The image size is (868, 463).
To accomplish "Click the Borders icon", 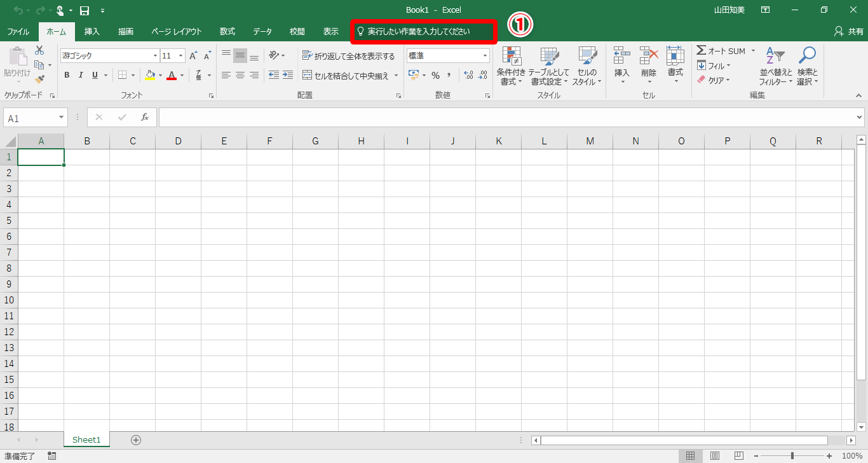I will click(123, 75).
